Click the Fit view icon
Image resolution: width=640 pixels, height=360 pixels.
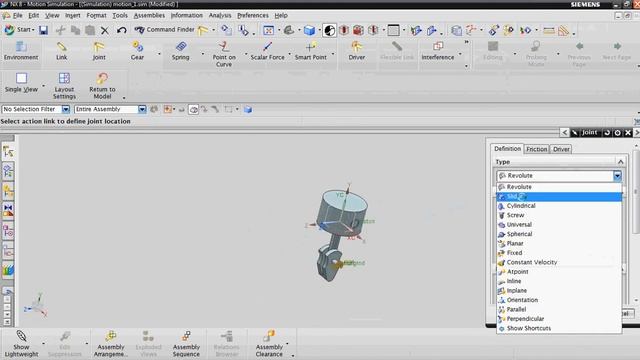point(269,30)
